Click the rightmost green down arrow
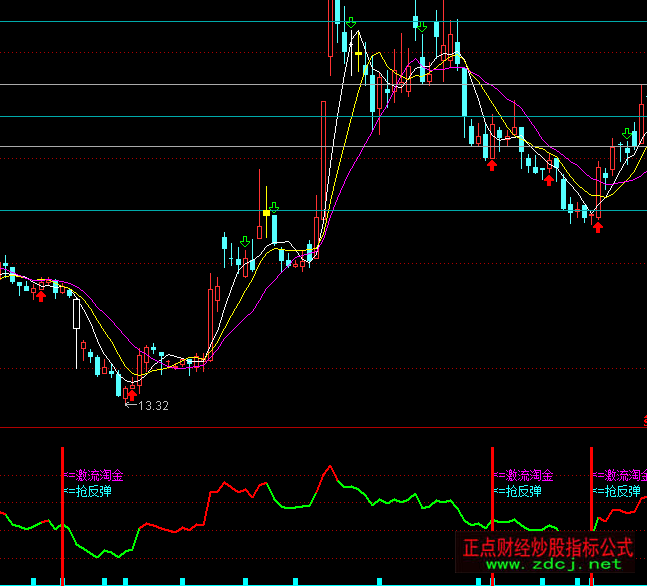647x586 pixels. point(627,133)
